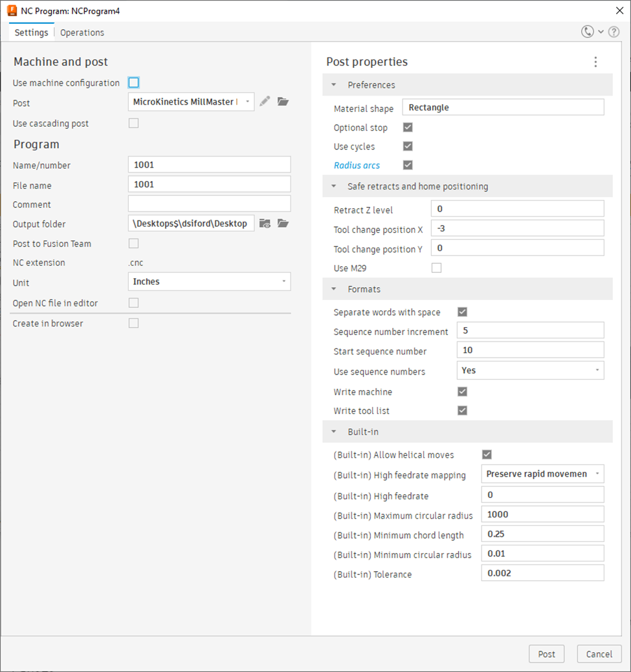
Task: Switch to the Operations tab
Action: click(82, 32)
